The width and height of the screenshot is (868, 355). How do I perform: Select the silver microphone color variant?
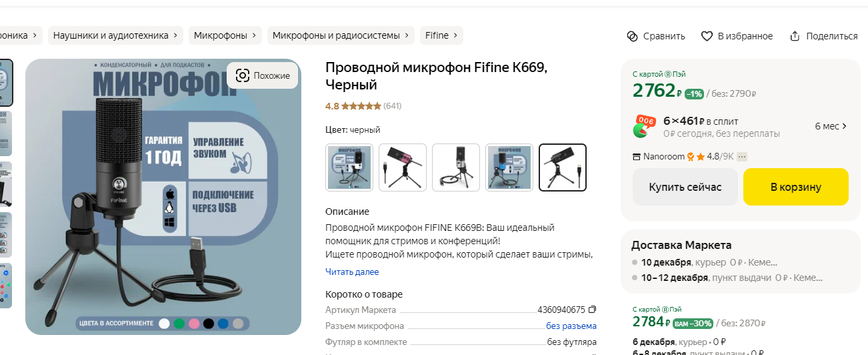pos(456,167)
